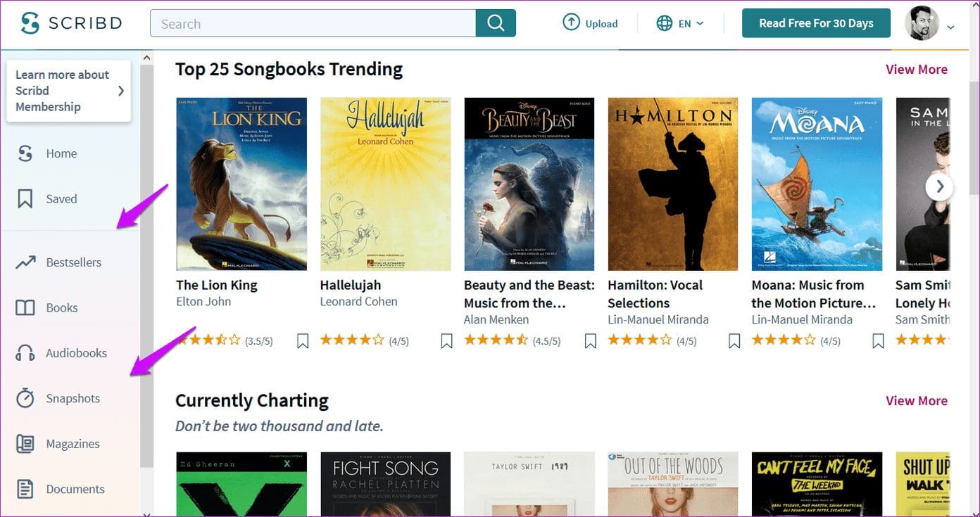This screenshot has width=980, height=517.
Task: Open Taylor Swift 1989 cover
Action: tap(529, 484)
